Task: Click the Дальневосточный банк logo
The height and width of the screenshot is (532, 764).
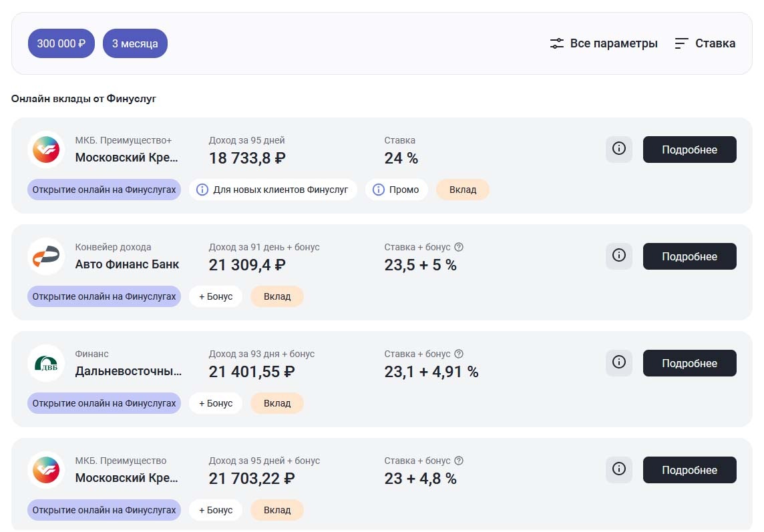Action: [46, 363]
